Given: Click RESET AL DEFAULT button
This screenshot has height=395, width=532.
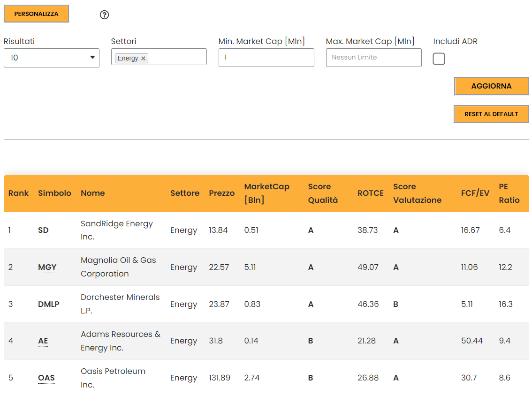Looking at the screenshot, I should click(x=491, y=114).
